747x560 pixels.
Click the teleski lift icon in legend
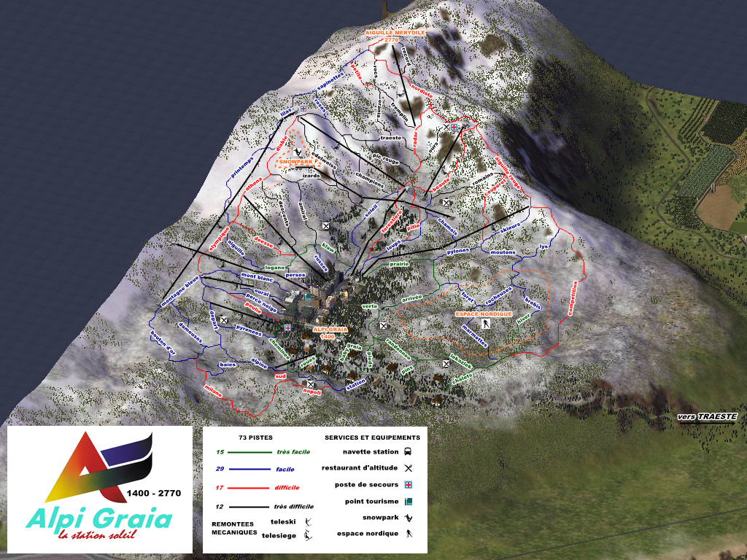[309, 522]
